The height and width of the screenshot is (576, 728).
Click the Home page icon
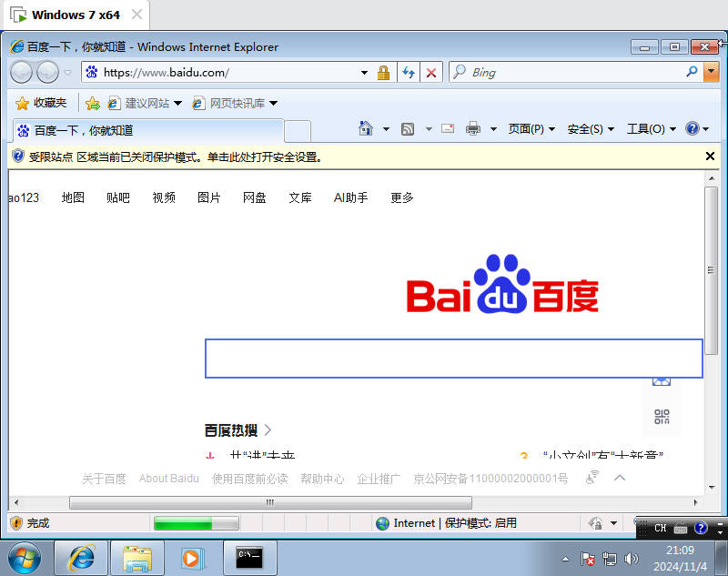366,128
